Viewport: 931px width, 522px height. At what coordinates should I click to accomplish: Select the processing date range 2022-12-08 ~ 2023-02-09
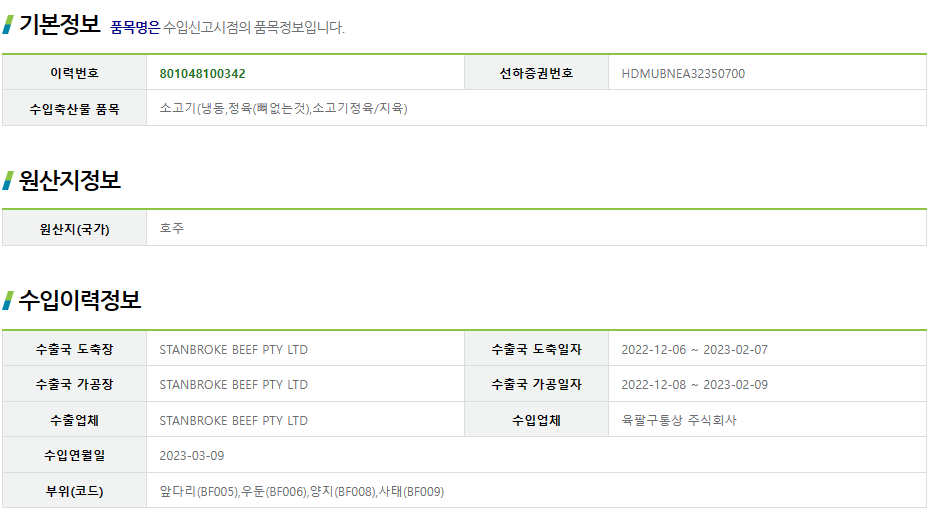click(694, 385)
